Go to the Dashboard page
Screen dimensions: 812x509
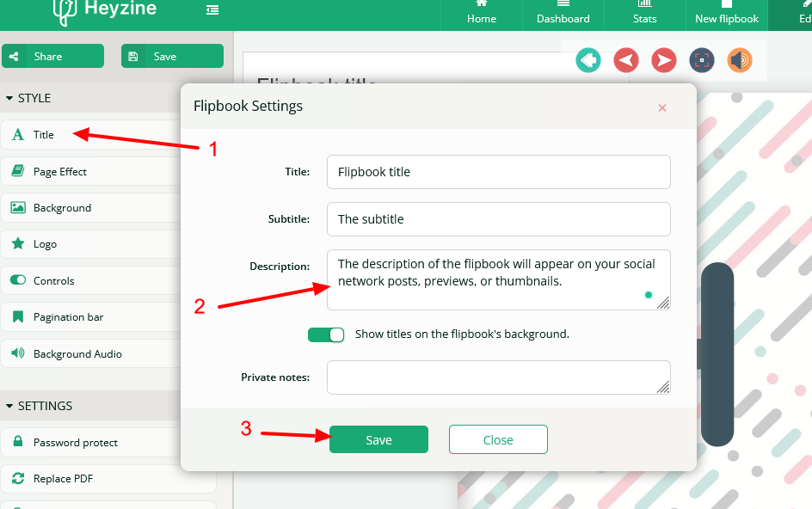563,14
